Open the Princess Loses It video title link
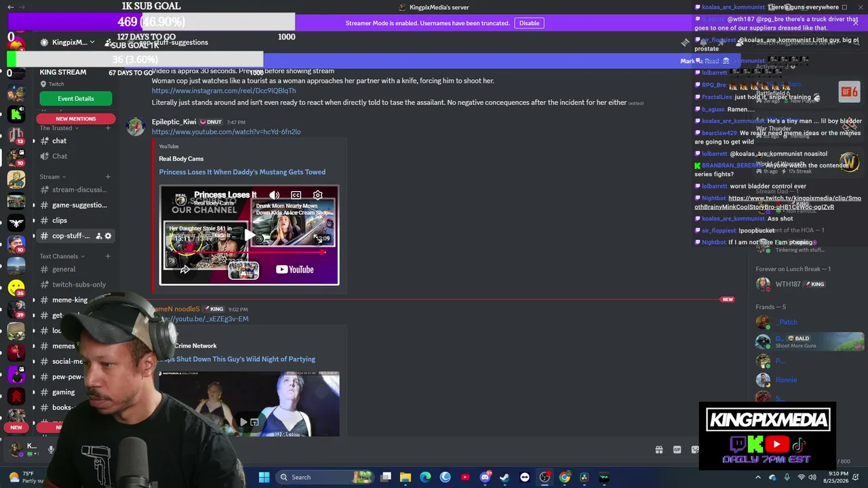The height and width of the screenshot is (488, 868). click(x=242, y=172)
